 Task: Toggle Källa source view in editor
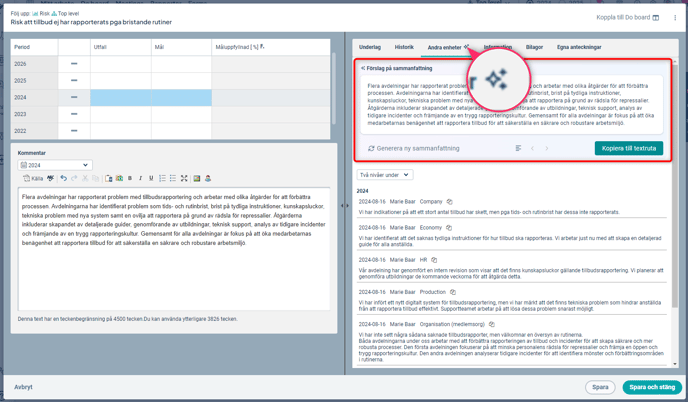(x=34, y=179)
